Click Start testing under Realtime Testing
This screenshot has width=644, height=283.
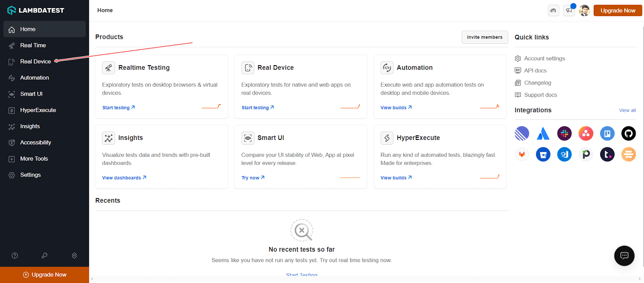pos(119,108)
